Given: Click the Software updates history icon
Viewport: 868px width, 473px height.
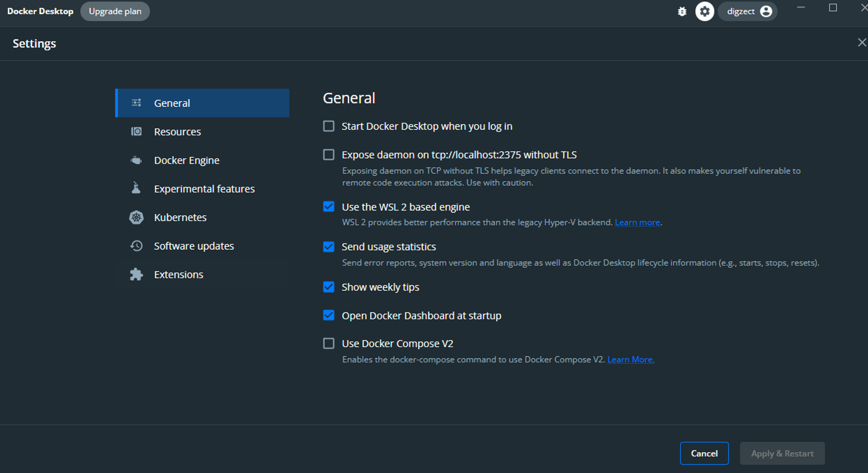Looking at the screenshot, I should click(x=136, y=246).
